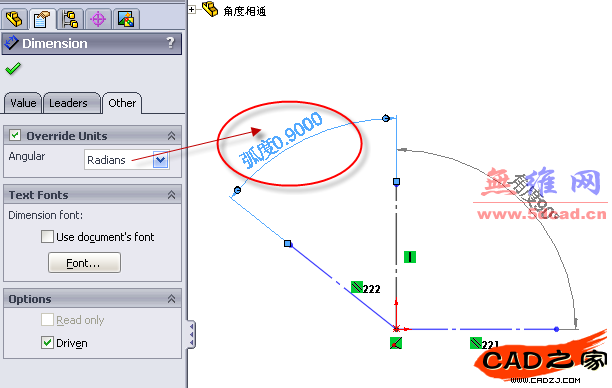Collapse the Options section
The image size is (612, 388).
(x=171, y=299)
